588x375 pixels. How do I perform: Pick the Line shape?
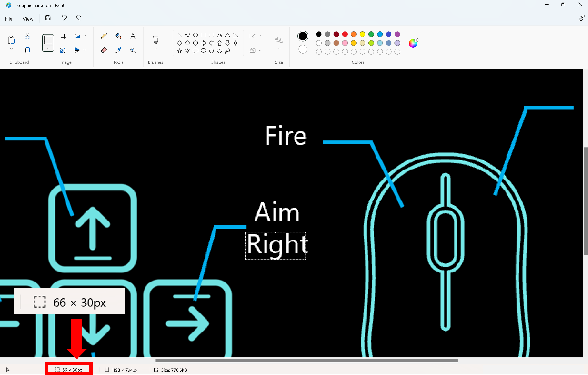pyautogui.click(x=179, y=35)
